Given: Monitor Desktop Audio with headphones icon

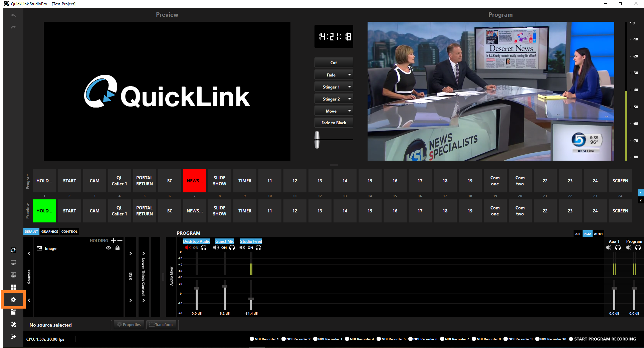Looking at the screenshot, I should pyautogui.click(x=204, y=247).
